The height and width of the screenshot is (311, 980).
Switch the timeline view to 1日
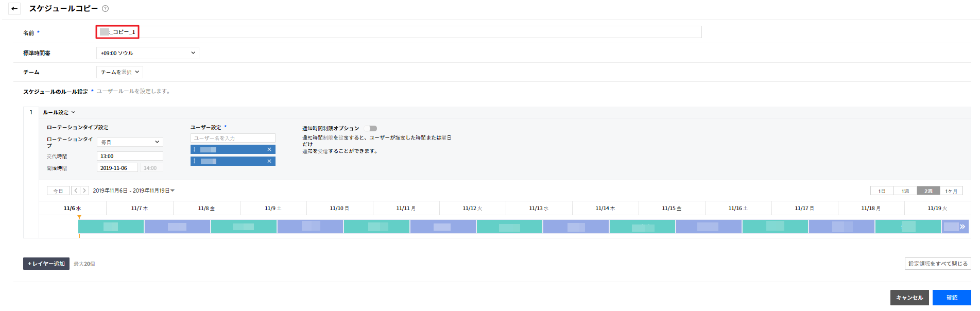tap(882, 191)
